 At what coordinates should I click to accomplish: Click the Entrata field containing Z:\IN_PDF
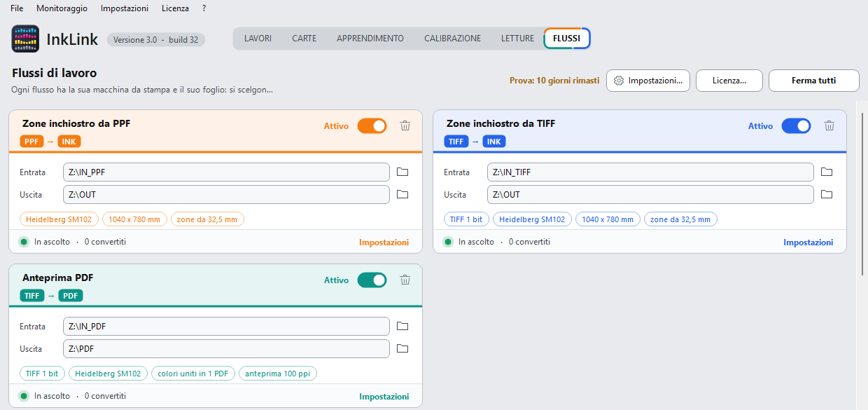point(226,327)
